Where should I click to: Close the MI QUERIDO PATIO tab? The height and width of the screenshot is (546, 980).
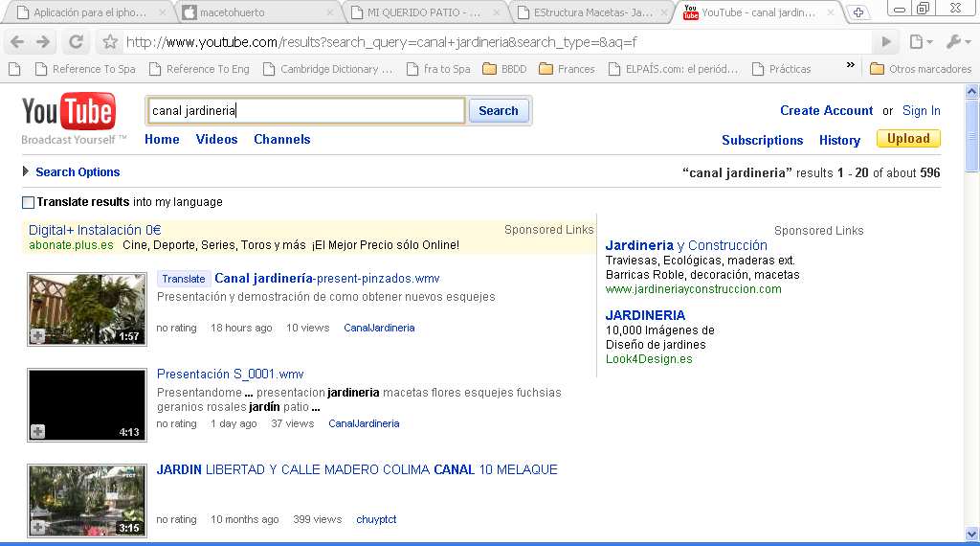tap(497, 12)
